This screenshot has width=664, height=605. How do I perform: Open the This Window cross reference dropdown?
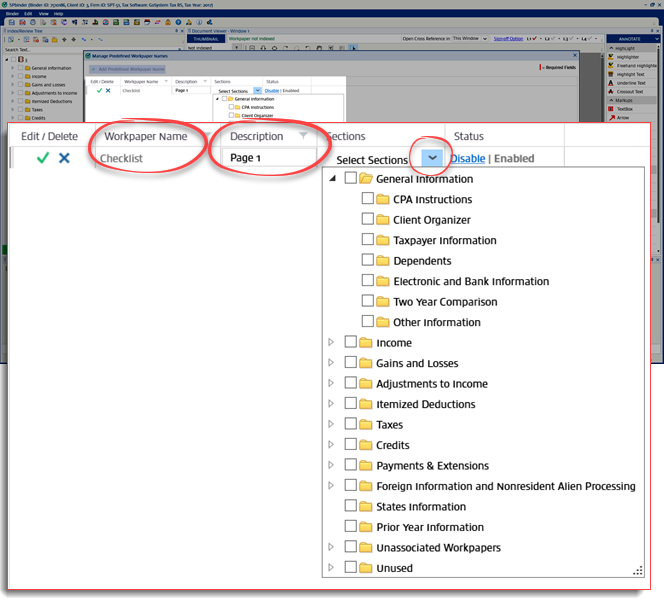coord(484,39)
